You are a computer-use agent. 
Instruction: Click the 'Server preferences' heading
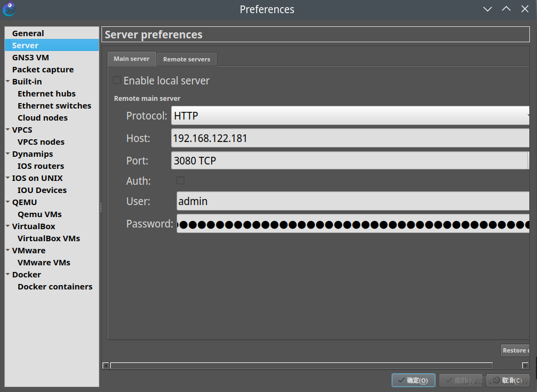point(154,35)
